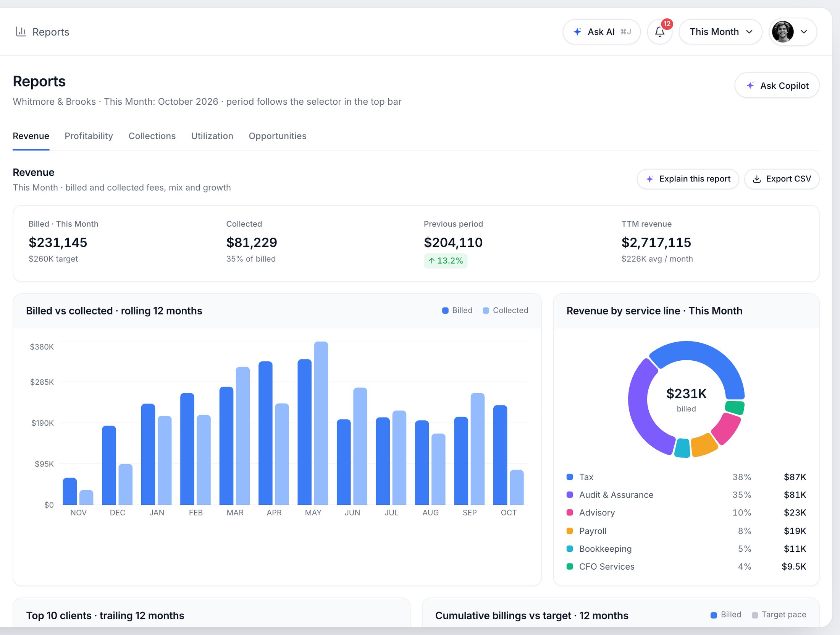The image size is (840, 635).
Task: Open the This Month period dropdown
Action: coord(720,32)
